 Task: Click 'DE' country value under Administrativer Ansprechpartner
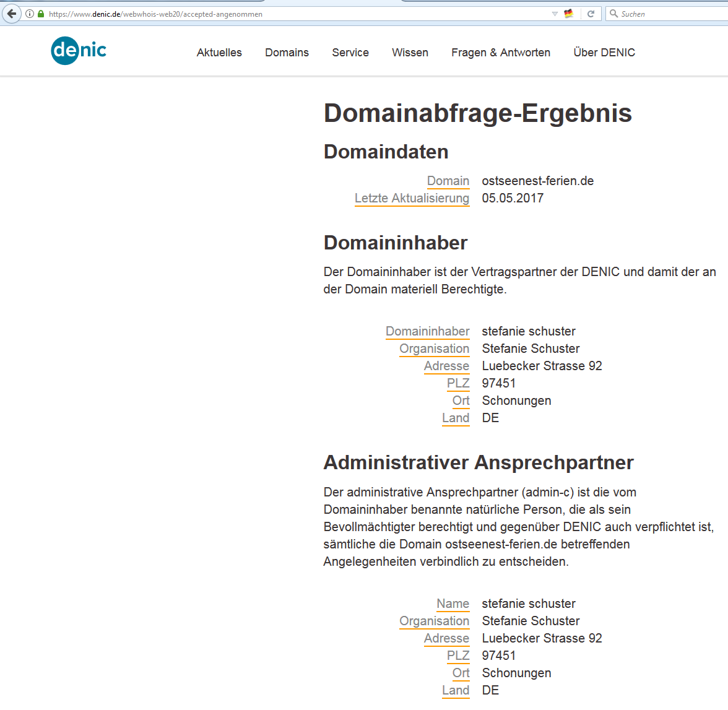click(x=490, y=690)
